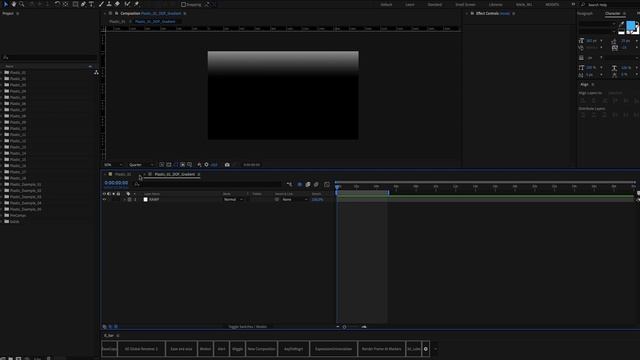Select the Pan Behind anchor tool
640x360 pixels.
click(x=65, y=4)
